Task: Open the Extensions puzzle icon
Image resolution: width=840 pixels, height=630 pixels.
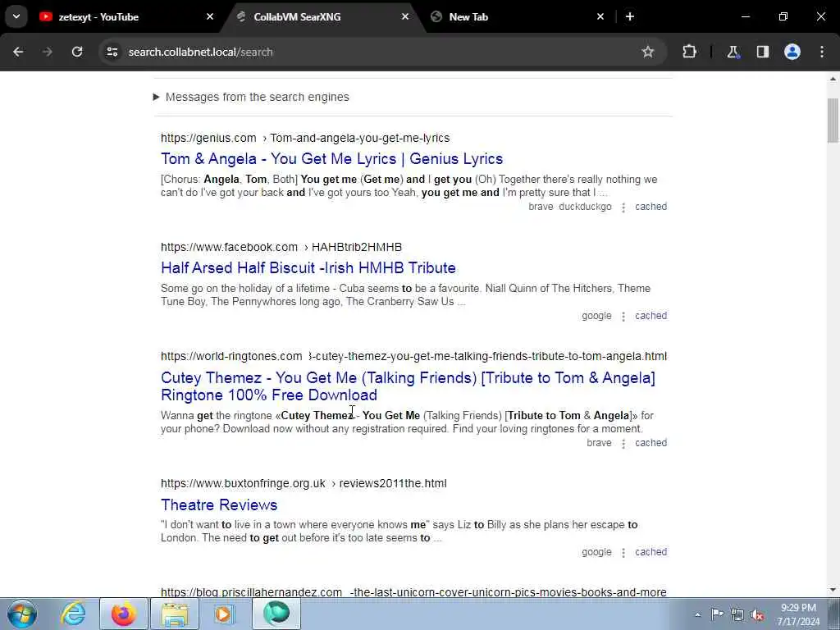Action: click(689, 52)
